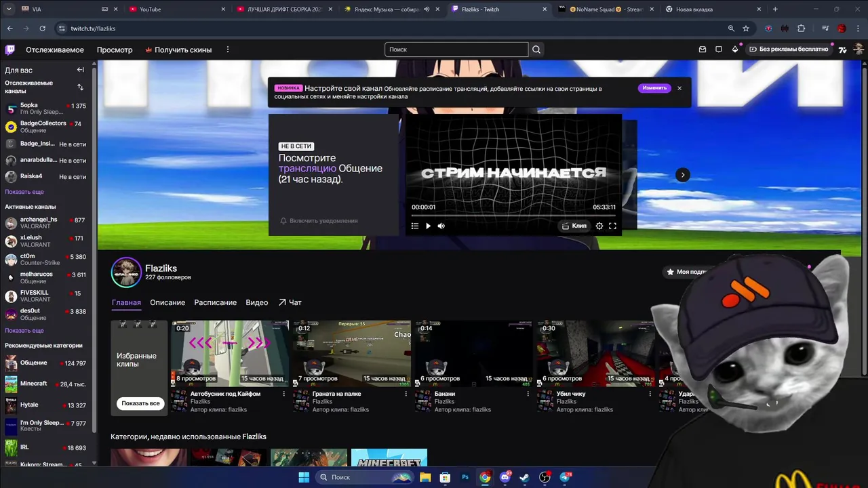Seek the video progress bar
Viewport: 868px width, 488px height.
coord(513,216)
